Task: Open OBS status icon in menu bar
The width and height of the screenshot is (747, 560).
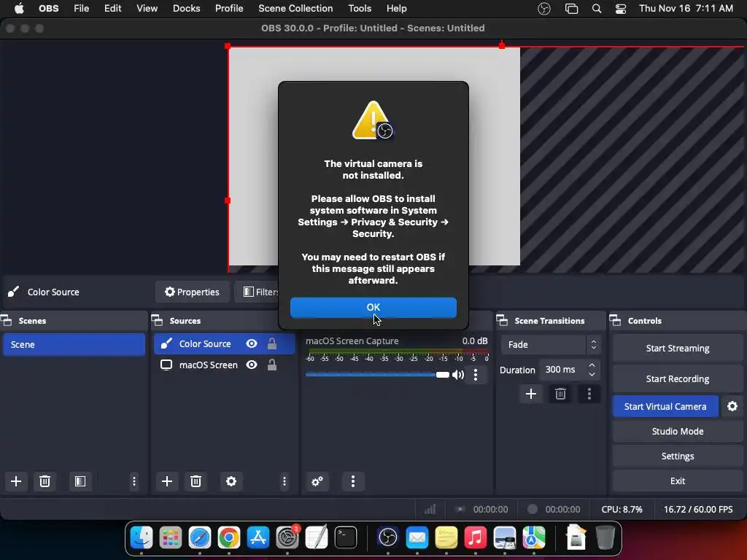Action: click(544, 9)
